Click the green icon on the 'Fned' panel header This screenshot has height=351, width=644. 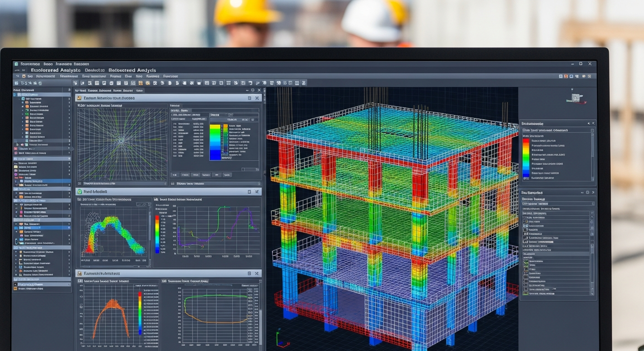[79, 192]
